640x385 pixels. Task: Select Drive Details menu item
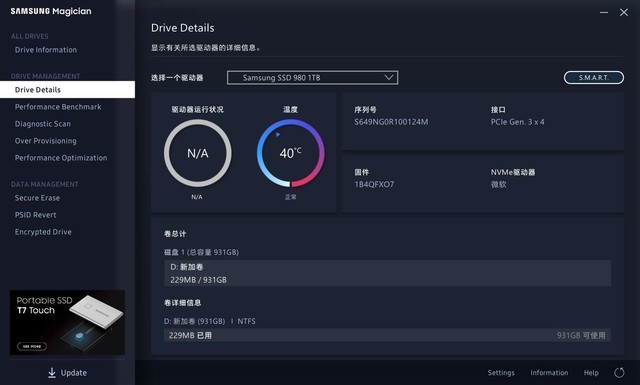(67, 89)
